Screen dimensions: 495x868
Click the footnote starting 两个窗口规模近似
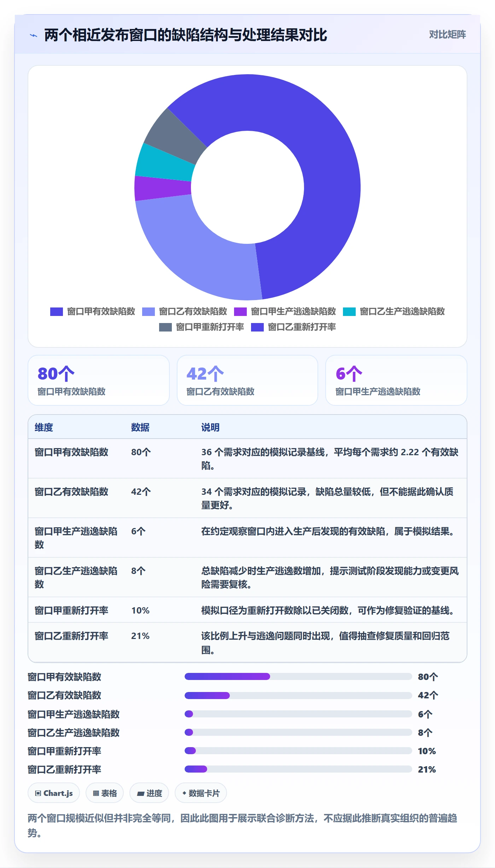pos(243,825)
